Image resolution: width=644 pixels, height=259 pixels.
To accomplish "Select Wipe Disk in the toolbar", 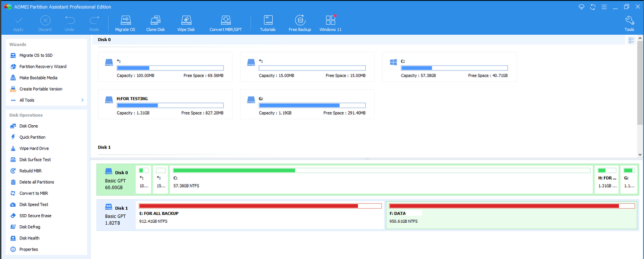I will click(186, 24).
